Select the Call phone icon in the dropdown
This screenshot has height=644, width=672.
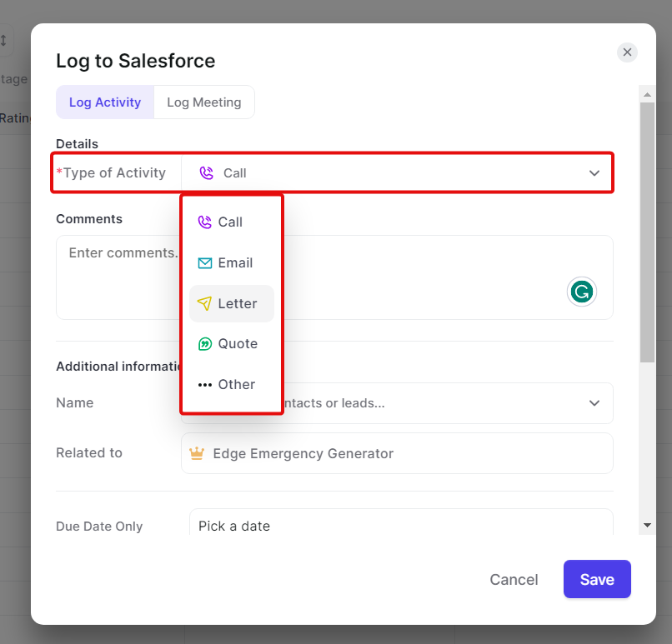click(203, 222)
